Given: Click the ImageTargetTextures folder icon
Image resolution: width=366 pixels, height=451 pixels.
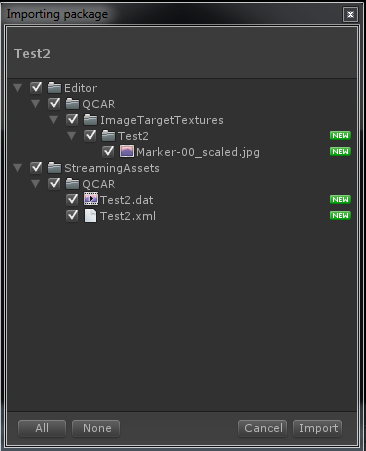Looking at the screenshot, I should (90, 120).
